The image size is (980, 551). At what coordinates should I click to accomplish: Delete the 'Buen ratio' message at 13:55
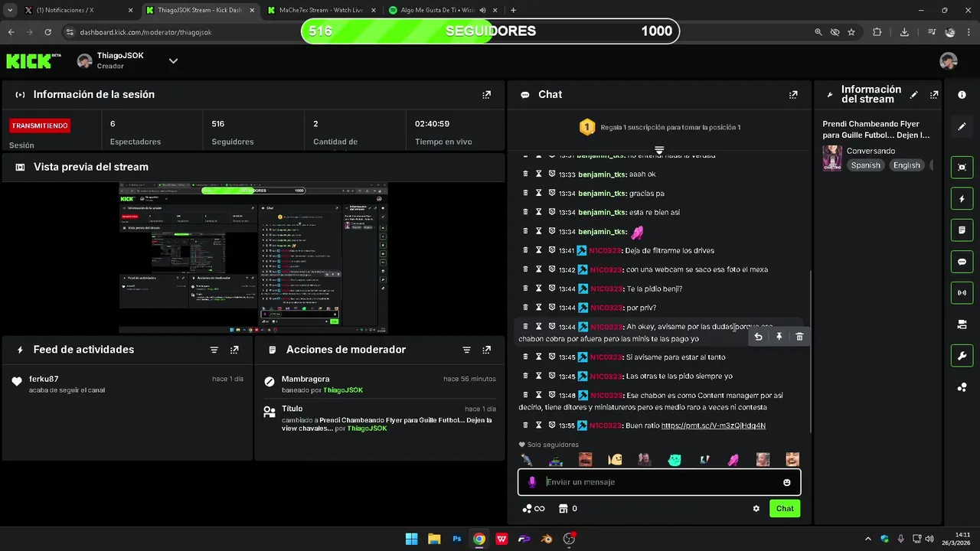525,425
